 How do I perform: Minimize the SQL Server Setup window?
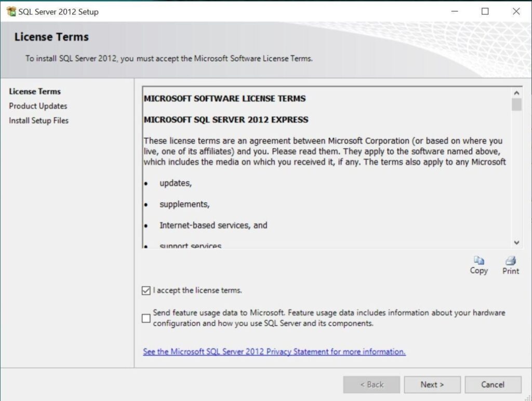[x=454, y=11]
